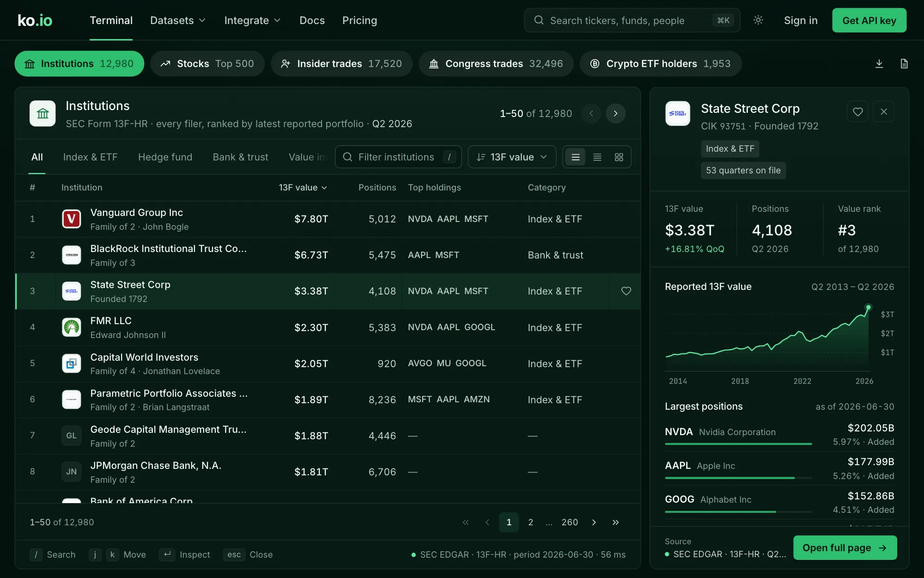Switch to comfortable list view

coord(576,157)
